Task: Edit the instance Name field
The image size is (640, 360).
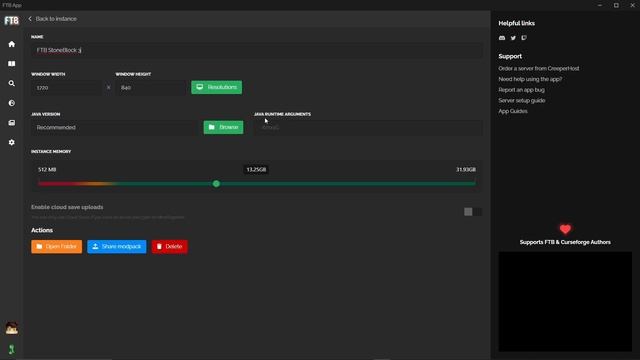Action: (257, 50)
